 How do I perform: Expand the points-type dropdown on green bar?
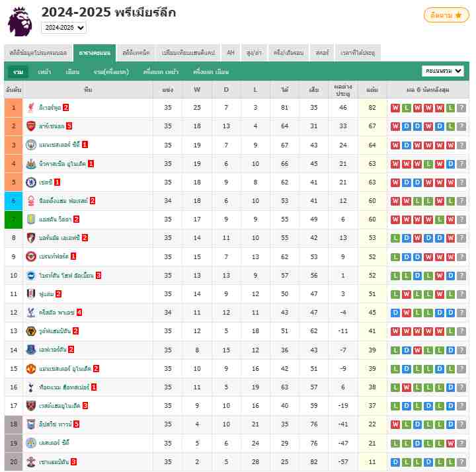[x=443, y=71]
